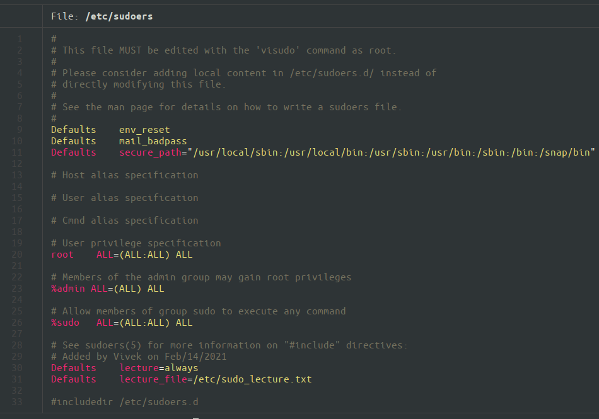This screenshot has width=599, height=419.
Task: Click line number 11 in the gutter
Action: coord(17,152)
